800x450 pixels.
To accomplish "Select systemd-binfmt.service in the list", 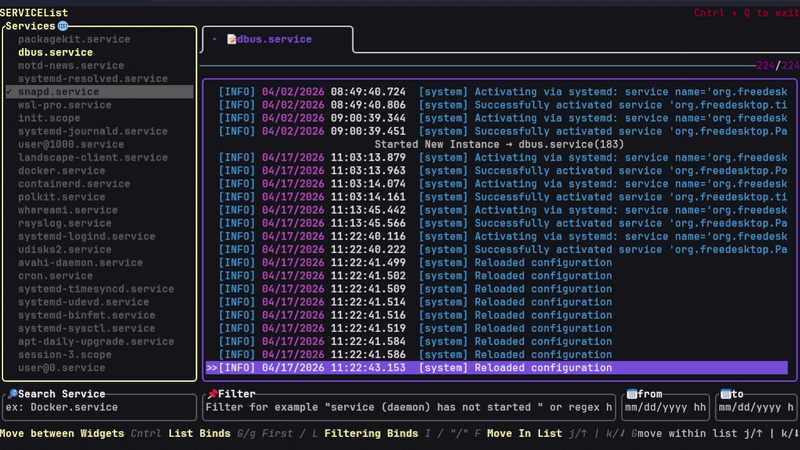I will [99, 315].
